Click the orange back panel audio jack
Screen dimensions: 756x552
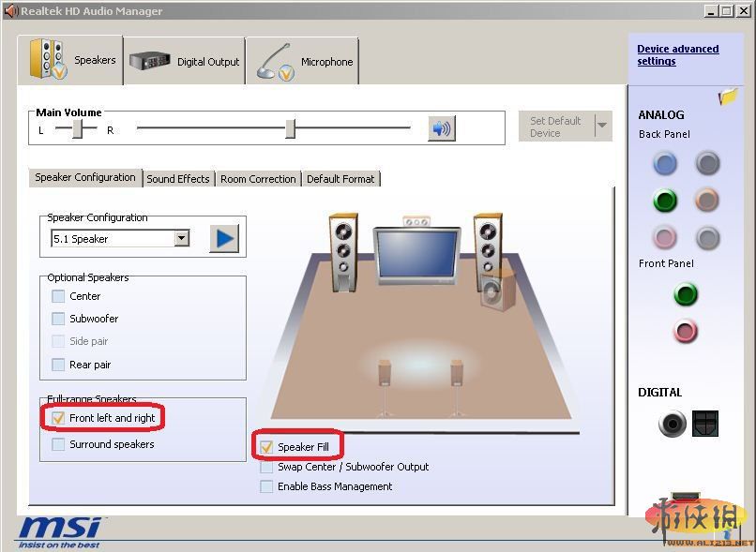click(707, 201)
